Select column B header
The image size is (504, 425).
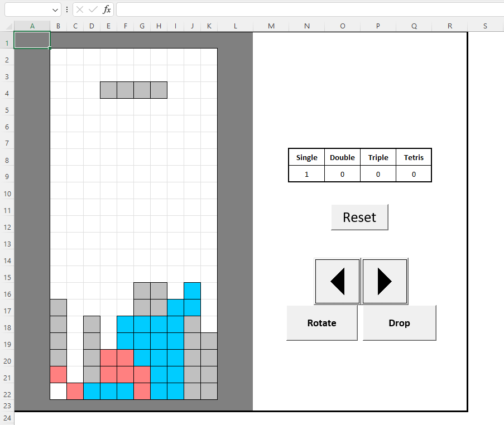[58, 26]
